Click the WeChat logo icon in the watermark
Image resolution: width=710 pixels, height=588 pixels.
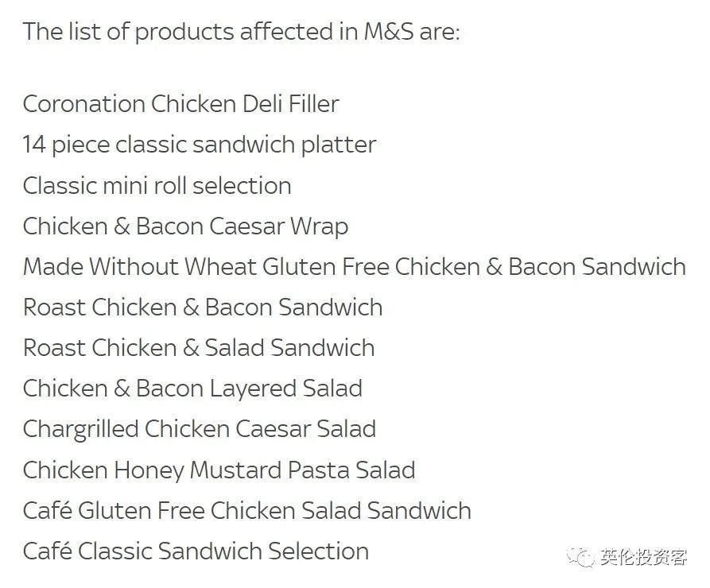click(x=581, y=557)
